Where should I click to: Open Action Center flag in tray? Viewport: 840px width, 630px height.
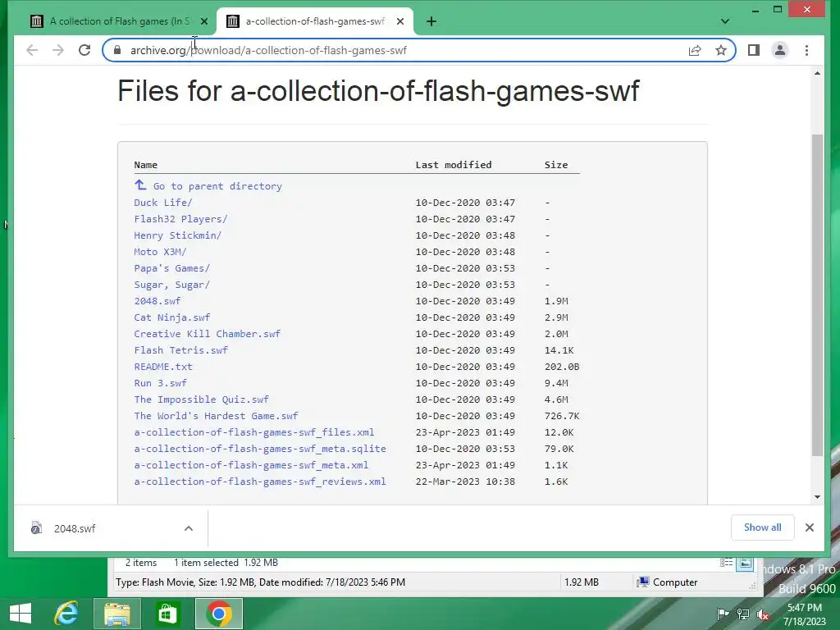(723, 614)
